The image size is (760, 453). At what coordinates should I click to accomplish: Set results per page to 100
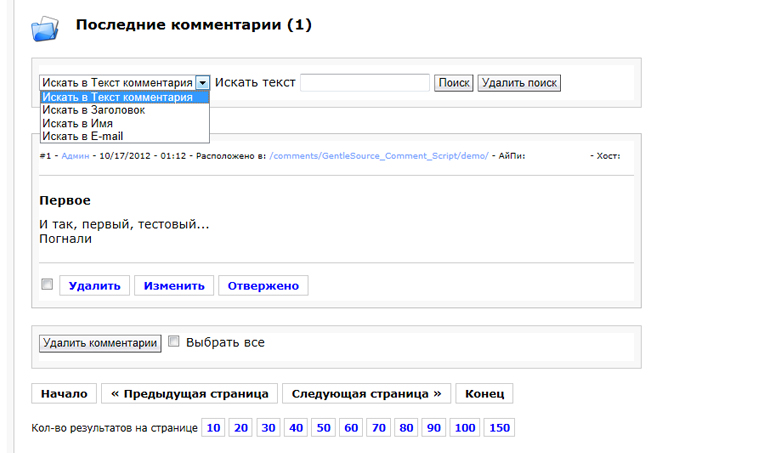(x=465, y=428)
